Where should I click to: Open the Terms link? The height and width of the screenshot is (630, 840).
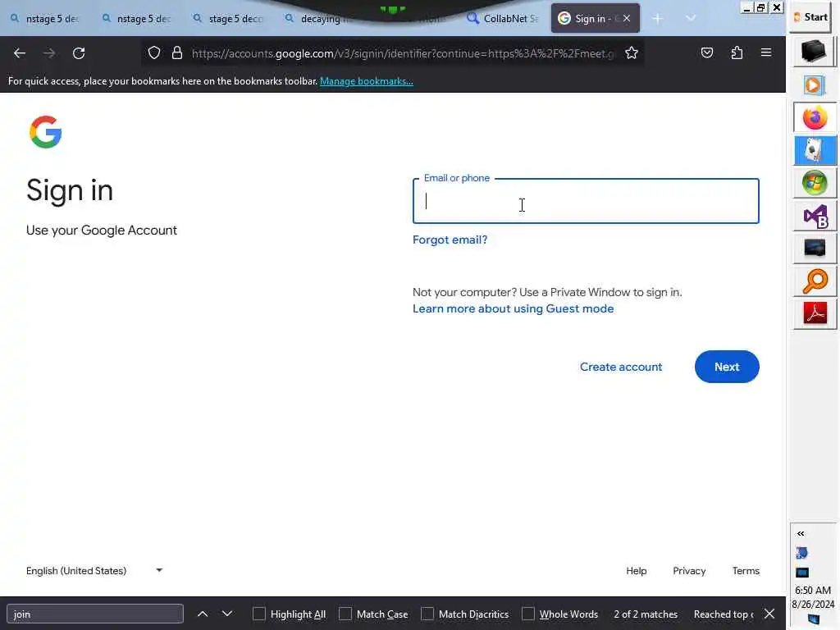pyautogui.click(x=746, y=571)
